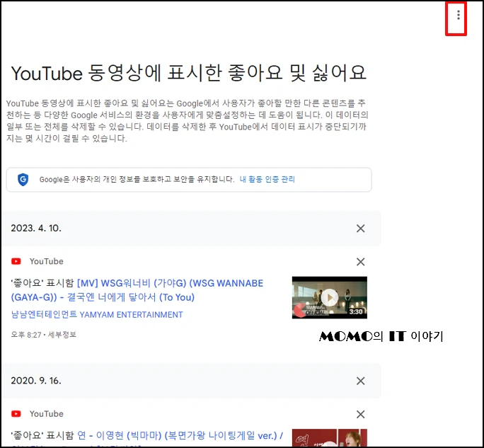This screenshot has height=448, width=484.
Task: Delete all activity from 2020. 9. 16.
Action: click(361, 381)
